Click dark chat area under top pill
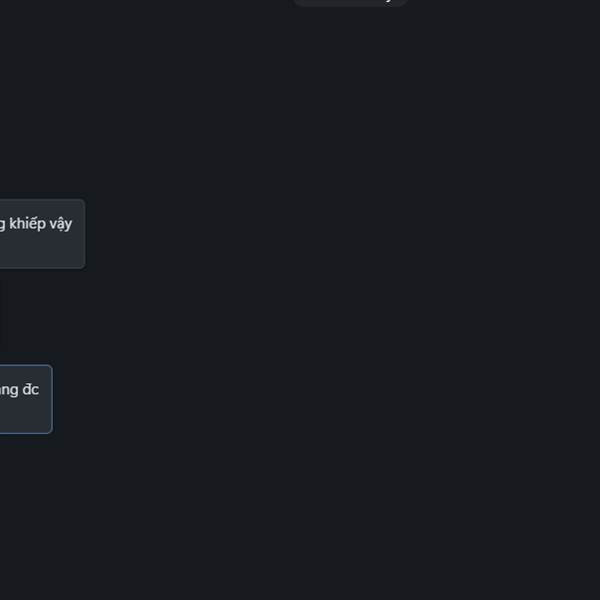 pos(350,57)
